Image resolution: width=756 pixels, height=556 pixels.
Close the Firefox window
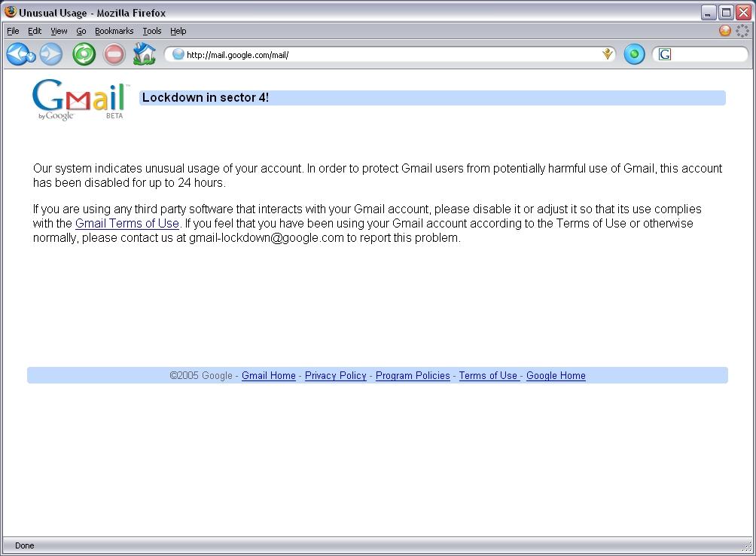coord(743,13)
